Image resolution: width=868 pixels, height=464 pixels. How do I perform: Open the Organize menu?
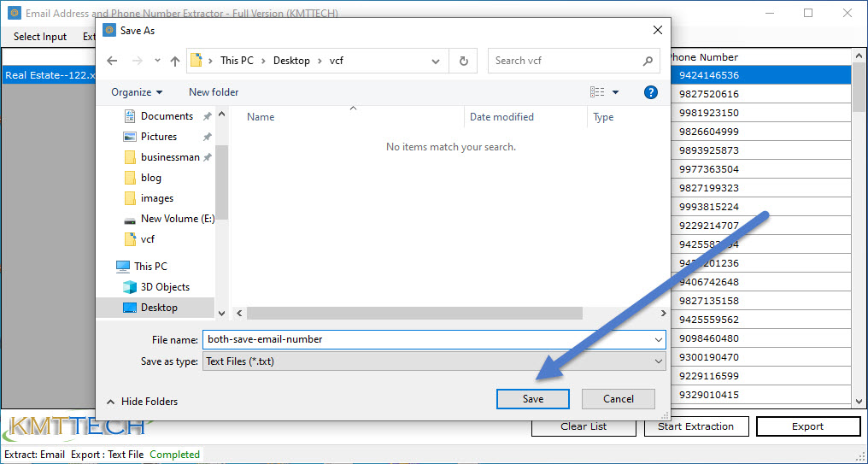coord(137,92)
